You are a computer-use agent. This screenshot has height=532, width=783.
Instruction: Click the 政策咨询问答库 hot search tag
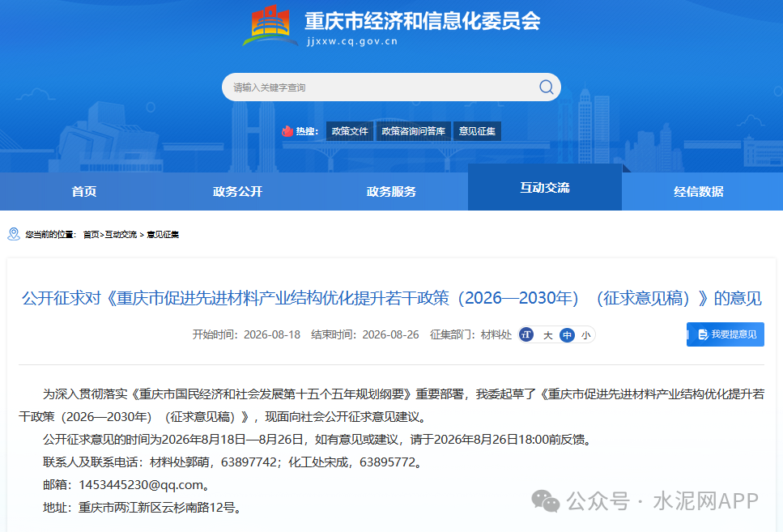(x=414, y=131)
